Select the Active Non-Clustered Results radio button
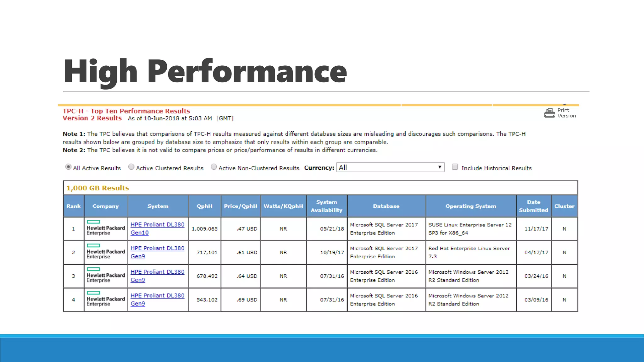The height and width of the screenshot is (362, 644). pos(214,167)
